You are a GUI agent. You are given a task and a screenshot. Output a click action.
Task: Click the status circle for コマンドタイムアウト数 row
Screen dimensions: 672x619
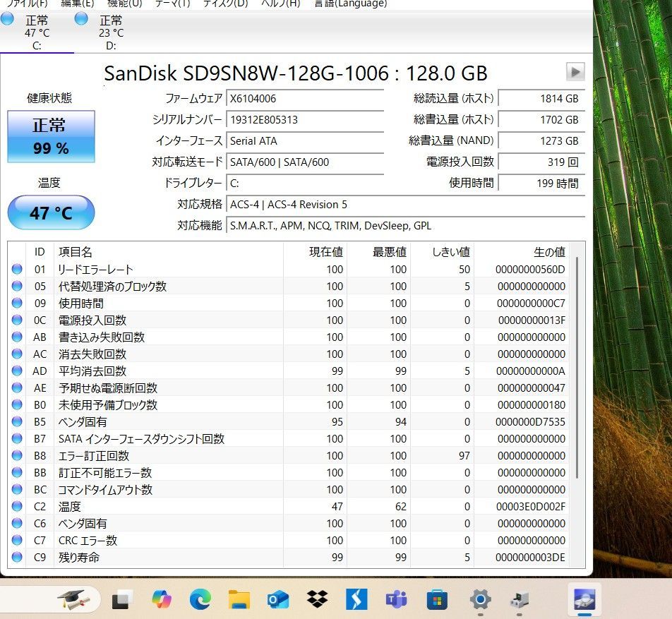[x=17, y=489]
